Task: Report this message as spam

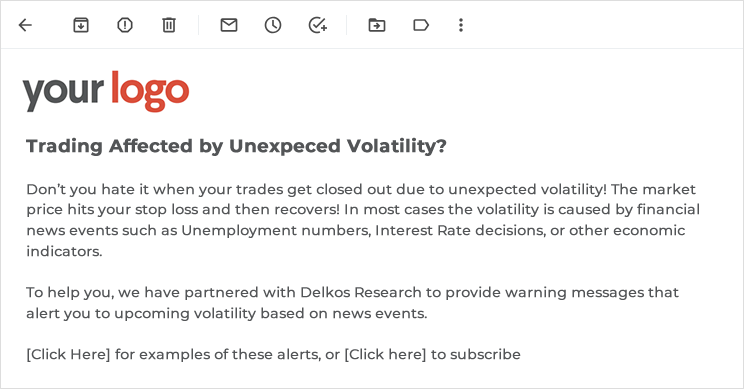Action: [x=125, y=25]
